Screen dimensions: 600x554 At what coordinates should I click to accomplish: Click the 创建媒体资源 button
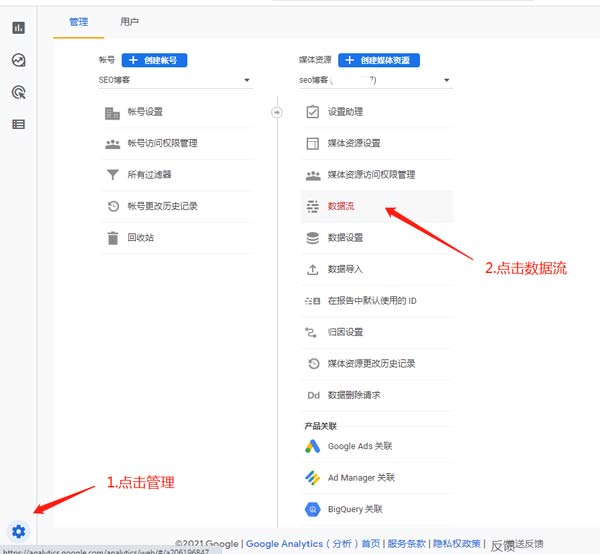[x=379, y=60]
